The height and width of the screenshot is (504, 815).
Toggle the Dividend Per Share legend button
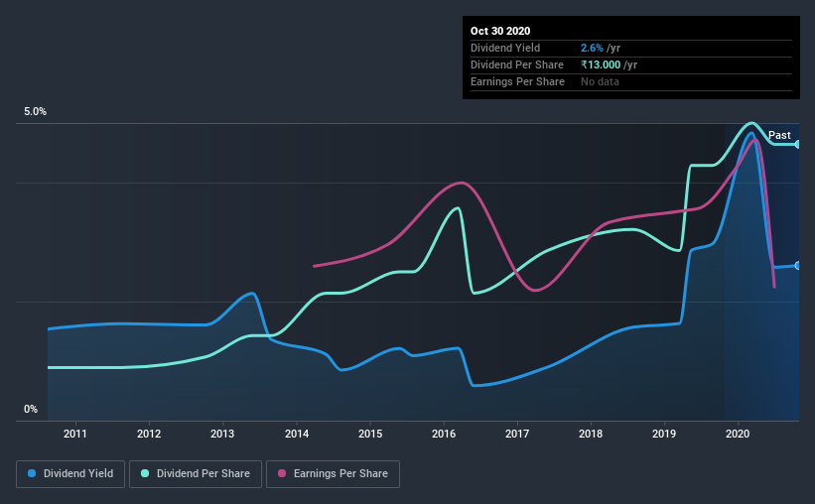196,474
